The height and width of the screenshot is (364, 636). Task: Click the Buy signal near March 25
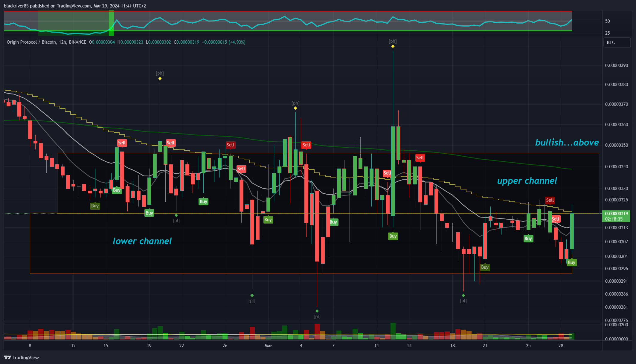coord(528,238)
